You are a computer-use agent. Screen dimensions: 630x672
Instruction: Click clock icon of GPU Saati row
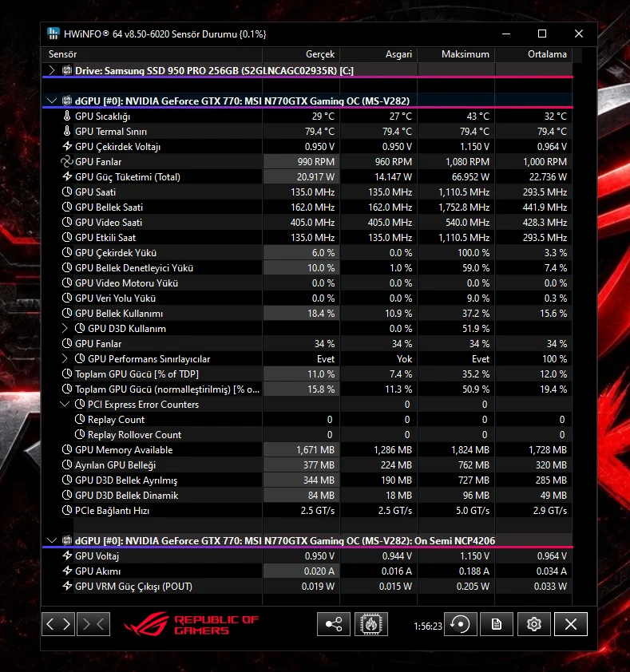(x=67, y=192)
